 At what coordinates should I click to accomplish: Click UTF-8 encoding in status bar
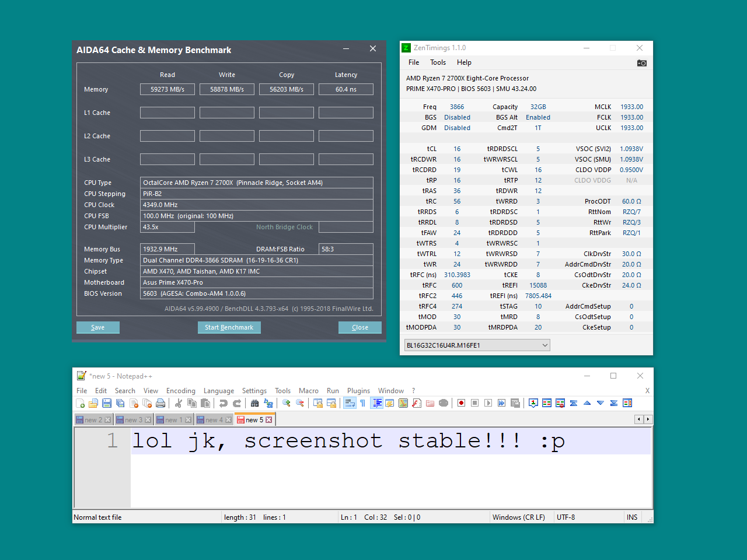tap(566, 517)
